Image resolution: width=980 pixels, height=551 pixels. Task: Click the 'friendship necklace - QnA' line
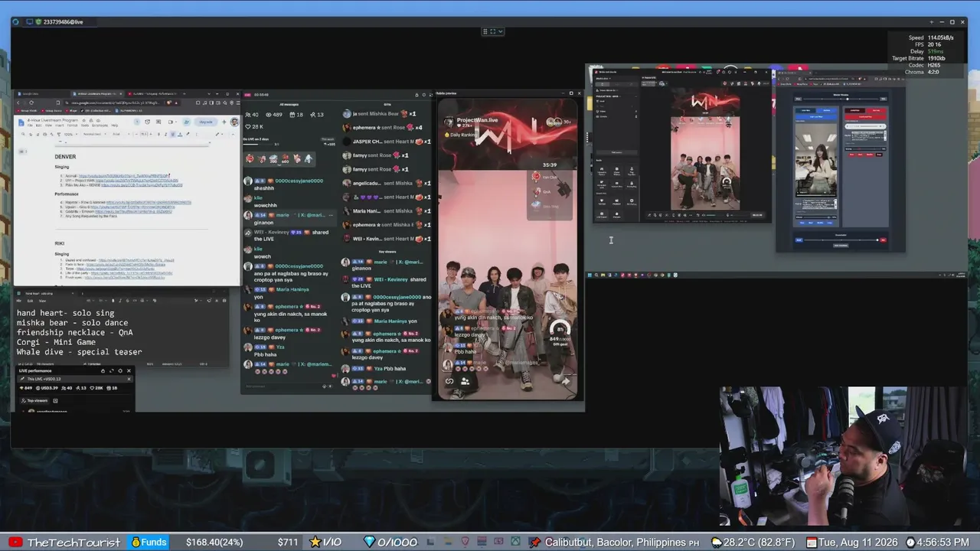click(x=75, y=333)
